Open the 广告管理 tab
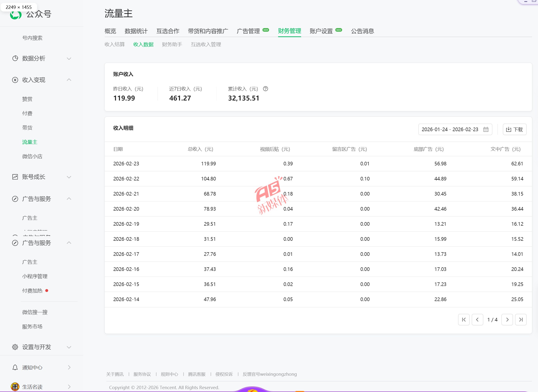This screenshot has width=538, height=392. click(x=248, y=31)
